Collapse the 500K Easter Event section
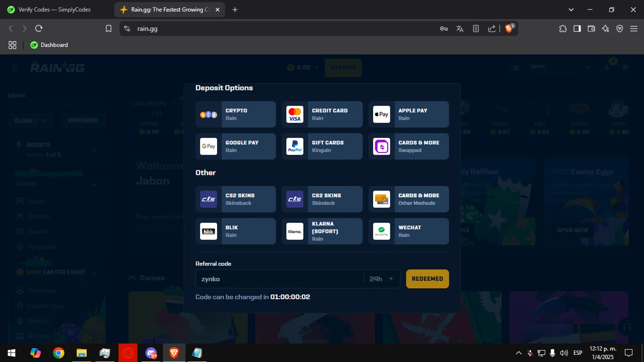Viewport: 644px width, 362px height. tap(94, 272)
